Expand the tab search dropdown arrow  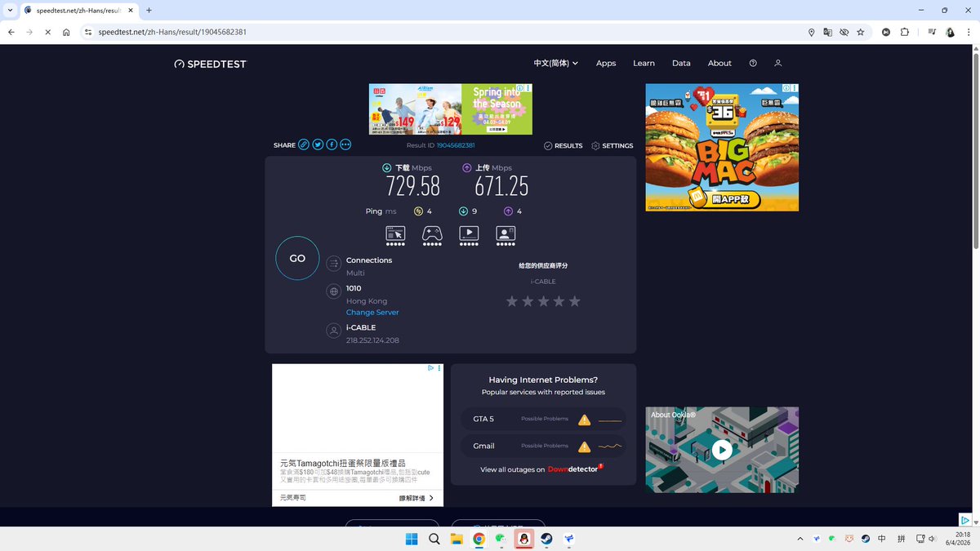pos(10,10)
